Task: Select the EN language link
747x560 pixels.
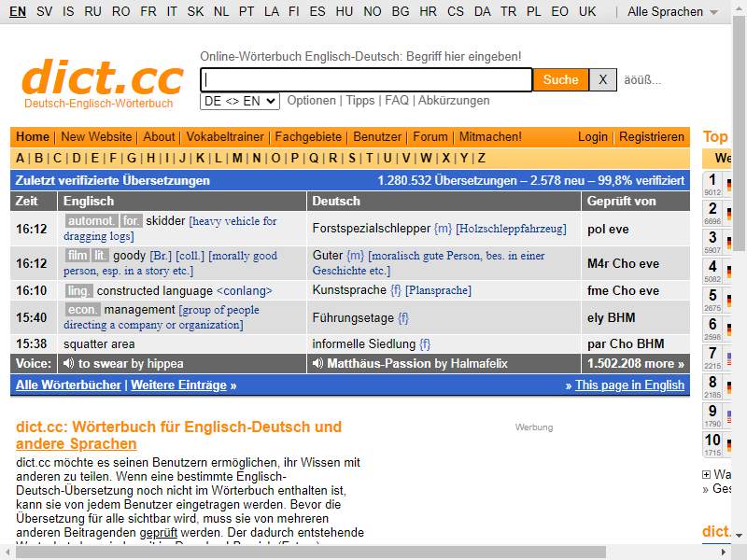Action: [x=18, y=11]
